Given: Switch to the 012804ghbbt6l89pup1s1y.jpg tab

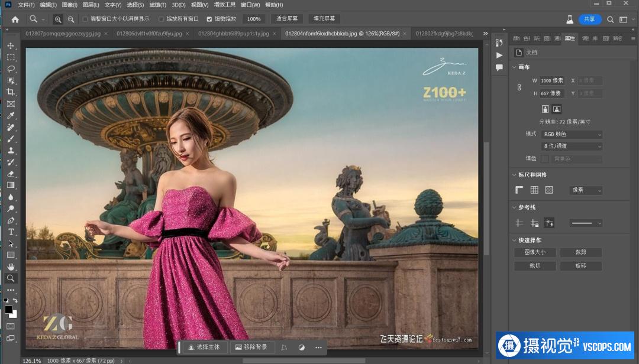Looking at the screenshot, I should pyautogui.click(x=234, y=34).
